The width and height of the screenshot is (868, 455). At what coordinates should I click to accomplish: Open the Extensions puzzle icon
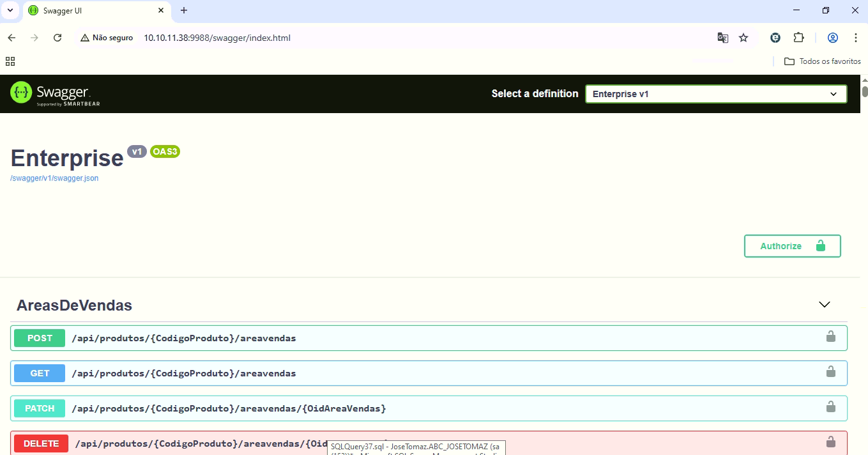(x=798, y=38)
